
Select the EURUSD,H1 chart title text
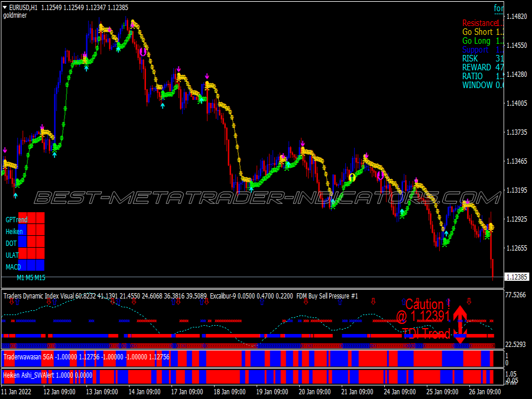click(23, 8)
